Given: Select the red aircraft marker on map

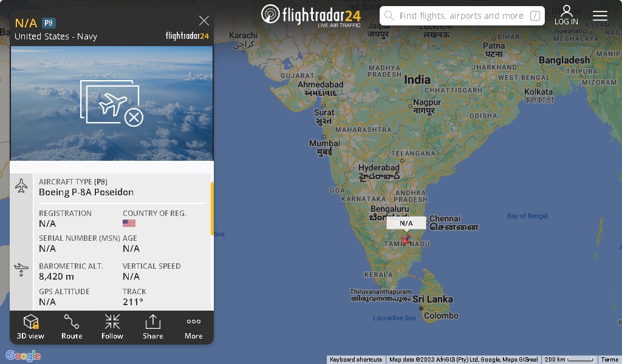Looking at the screenshot, I should [405, 240].
